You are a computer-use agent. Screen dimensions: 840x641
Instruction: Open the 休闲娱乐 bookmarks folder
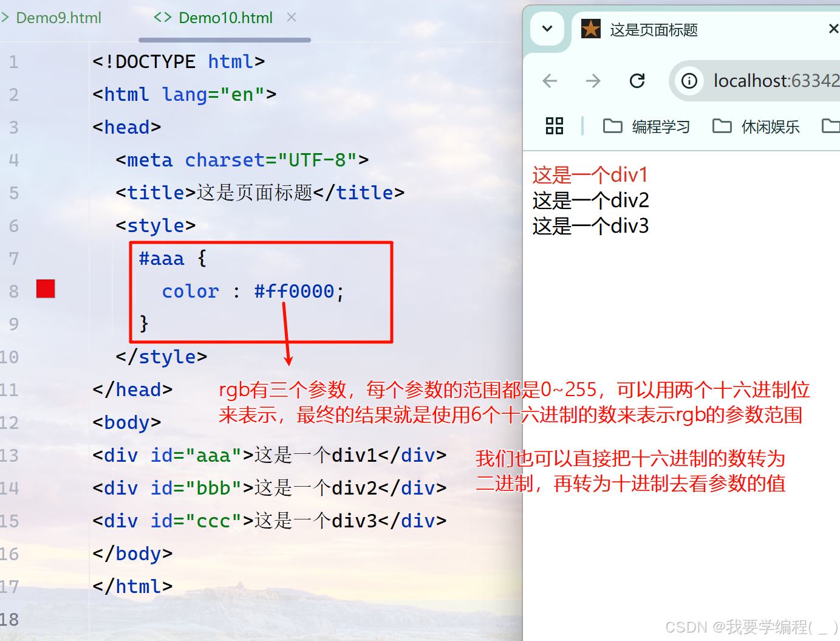coord(756,126)
